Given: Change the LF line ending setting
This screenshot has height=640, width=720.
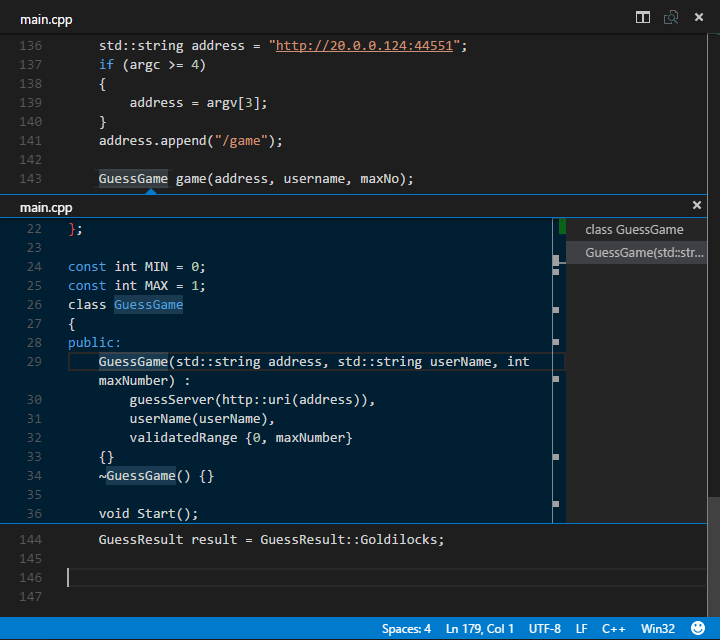Looking at the screenshot, I should (581, 629).
